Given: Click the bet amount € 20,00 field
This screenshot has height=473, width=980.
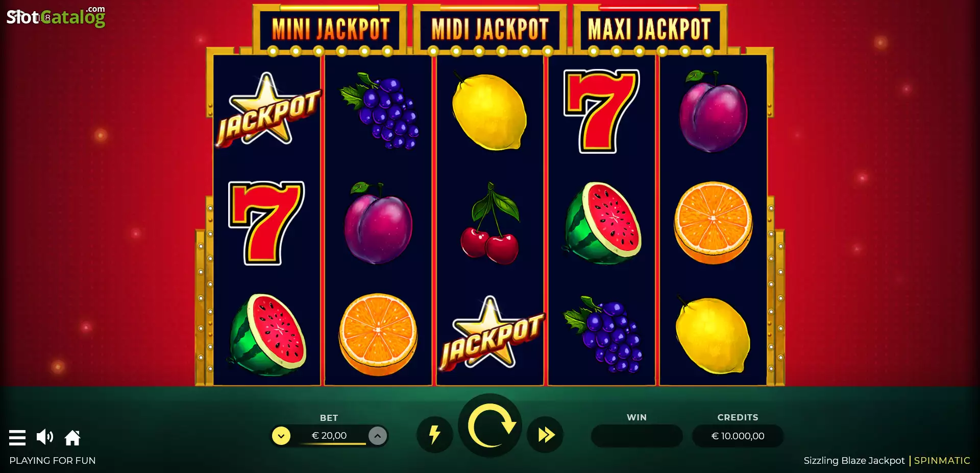Looking at the screenshot, I should click(329, 436).
